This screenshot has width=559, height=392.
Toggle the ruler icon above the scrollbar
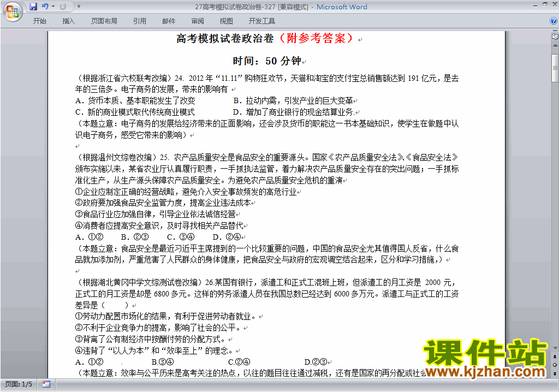[555, 37]
